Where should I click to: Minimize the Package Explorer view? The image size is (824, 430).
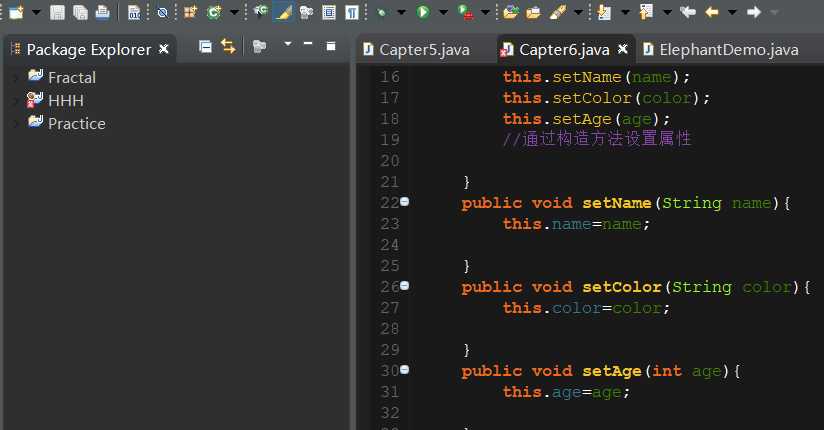click(x=308, y=44)
